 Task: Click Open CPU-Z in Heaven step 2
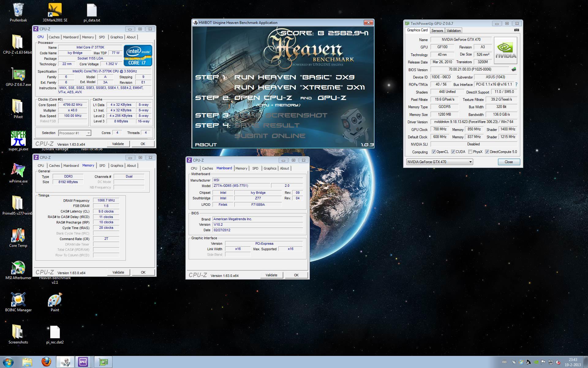click(x=263, y=98)
